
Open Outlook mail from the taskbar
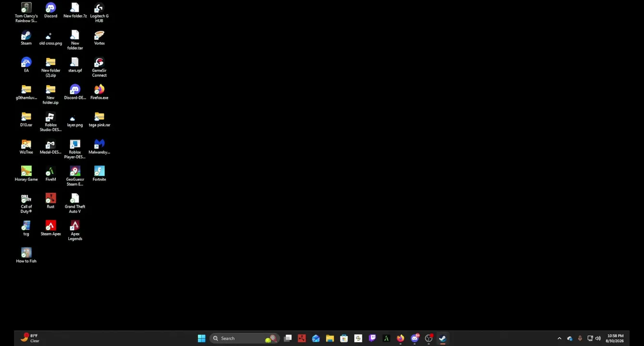(x=316, y=338)
